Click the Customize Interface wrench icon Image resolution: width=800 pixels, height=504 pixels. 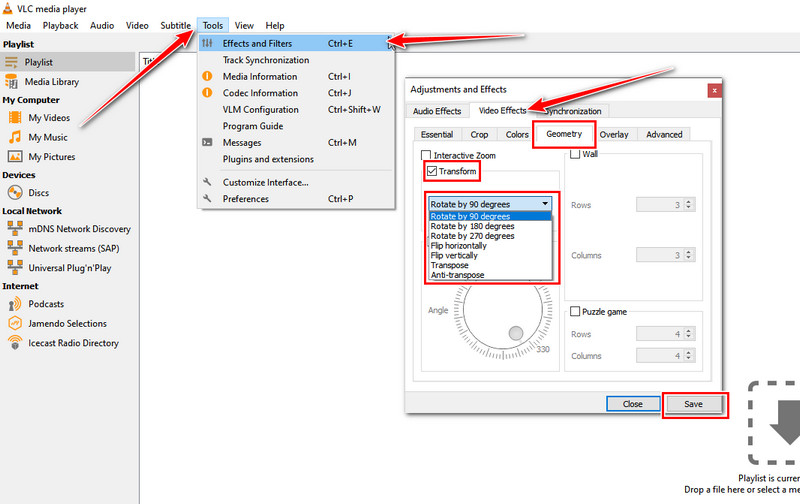pos(207,182)
